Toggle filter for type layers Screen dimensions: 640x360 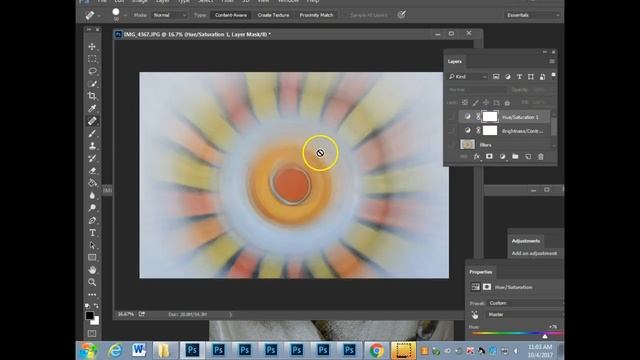519,77
